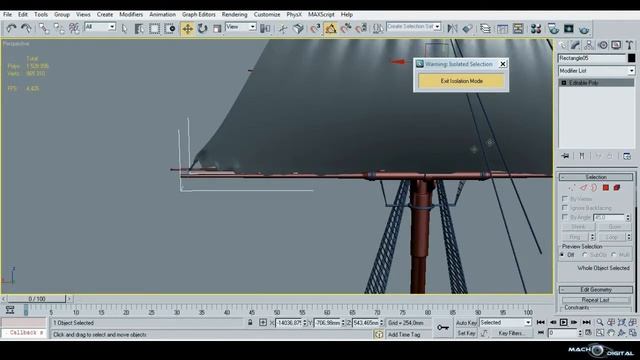Toggle the Auto Key button

466,323
